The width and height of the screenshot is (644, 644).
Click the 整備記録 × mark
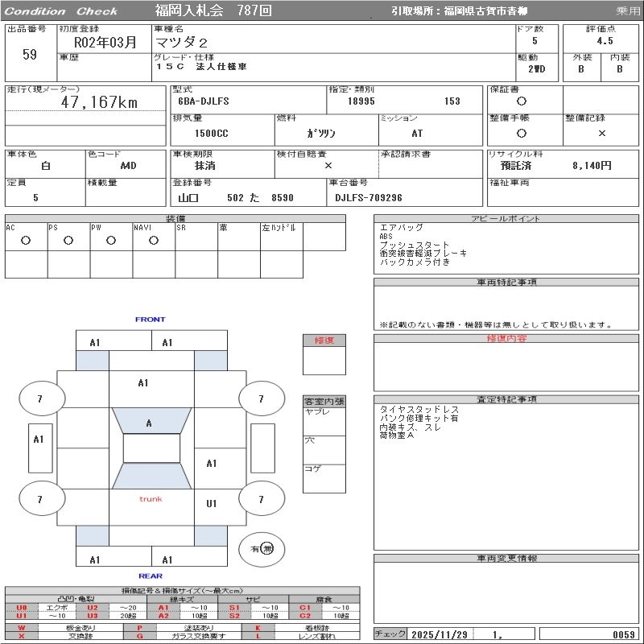point(601,134)
